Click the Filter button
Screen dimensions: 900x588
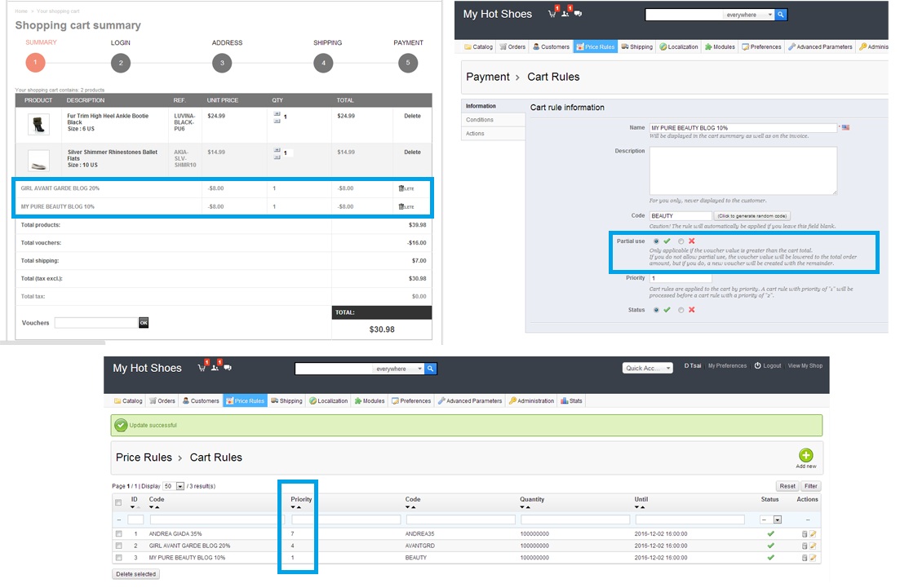click(x=811, y=486)
